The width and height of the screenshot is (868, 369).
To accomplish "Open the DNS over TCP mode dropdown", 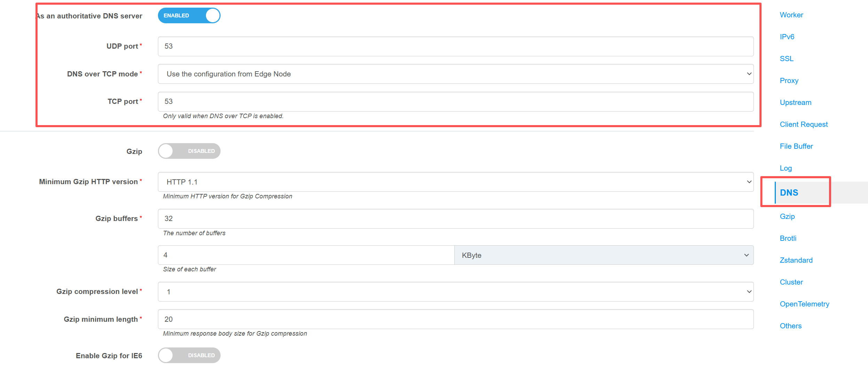I will [455, 74].
